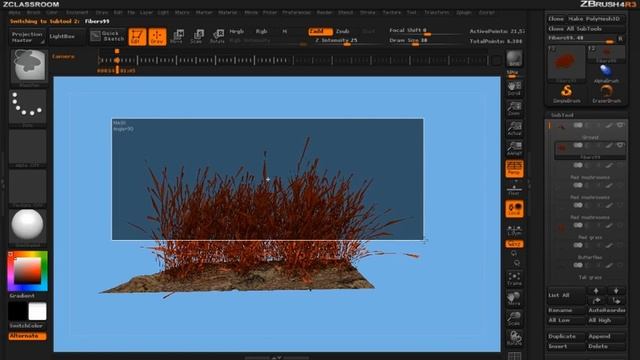Open the Projection Master menu
Screen dimensions: 640x360
tap(27, 37)
